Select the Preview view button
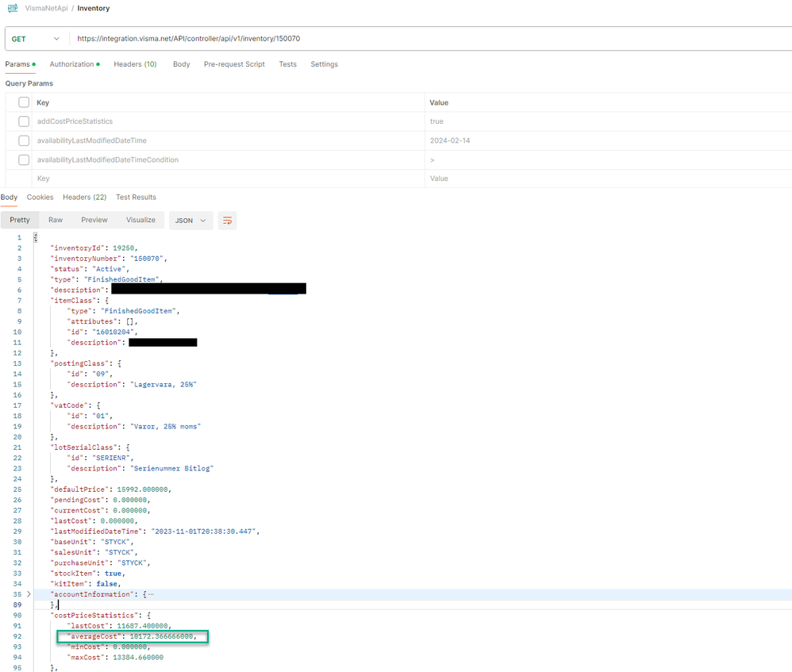This screenshot has height=672, width=792. point(94,220)
